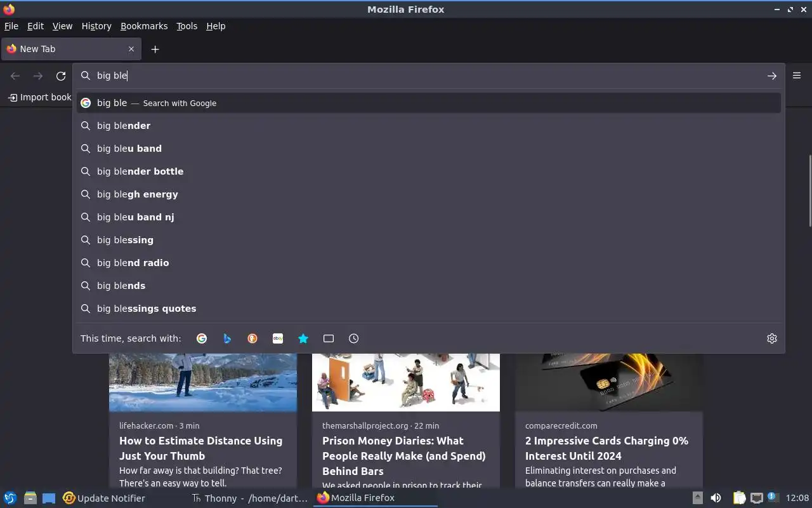Image resolution: width=812 pixels, height=508 pixels.
Task: Click the removable media eject tray icon
Action: pyautogui.click(x=697, y=498)
